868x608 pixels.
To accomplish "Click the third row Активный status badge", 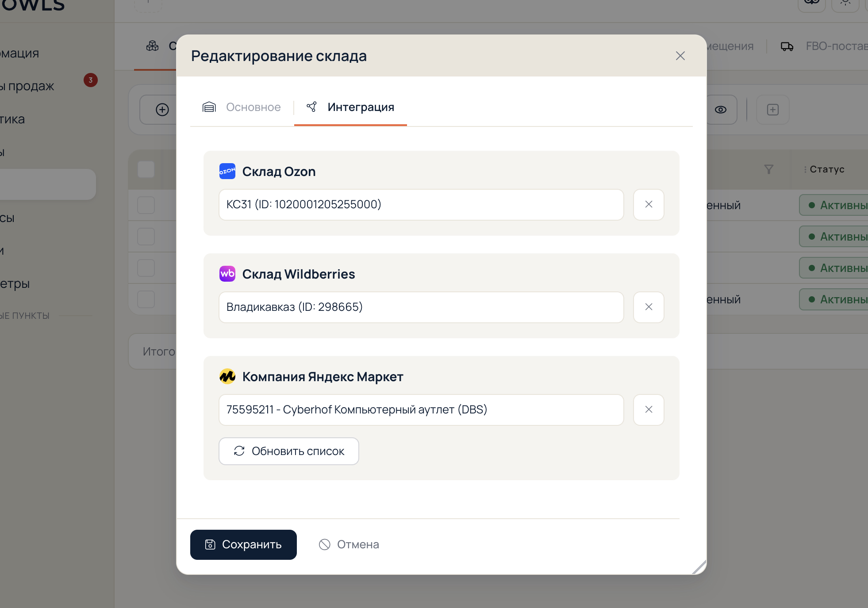I will [834, 268].
